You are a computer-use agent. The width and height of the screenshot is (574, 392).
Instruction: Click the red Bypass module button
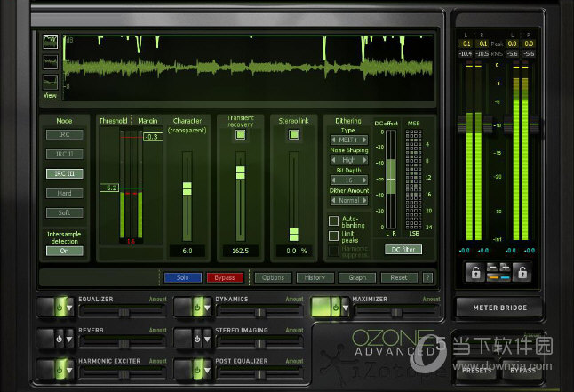(225, 277)
